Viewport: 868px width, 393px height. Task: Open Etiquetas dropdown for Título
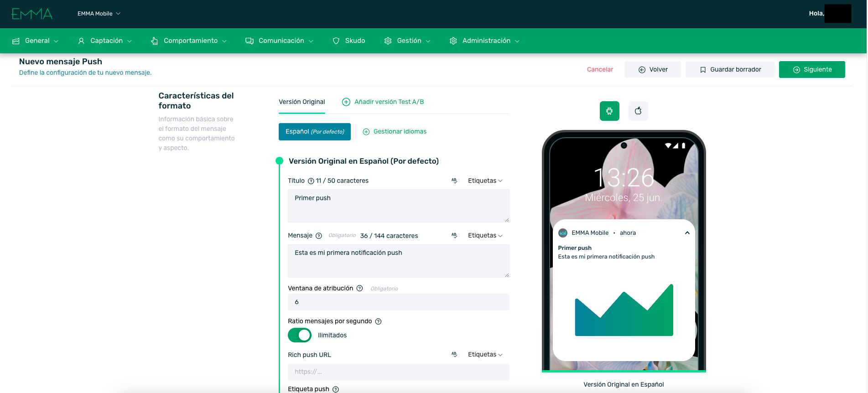click(x=485, y=181)
